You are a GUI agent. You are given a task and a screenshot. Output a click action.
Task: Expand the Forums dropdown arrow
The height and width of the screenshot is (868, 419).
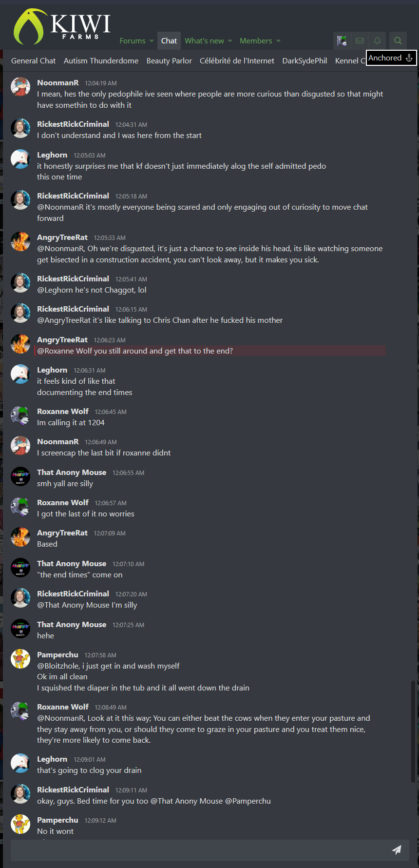click(152, 41)
